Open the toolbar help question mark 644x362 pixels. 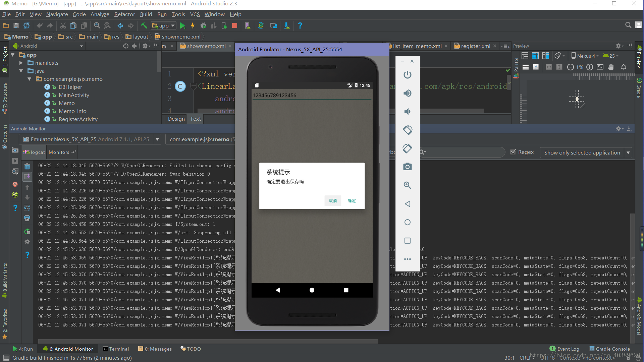pyautogui.click(x=300, y=26)
